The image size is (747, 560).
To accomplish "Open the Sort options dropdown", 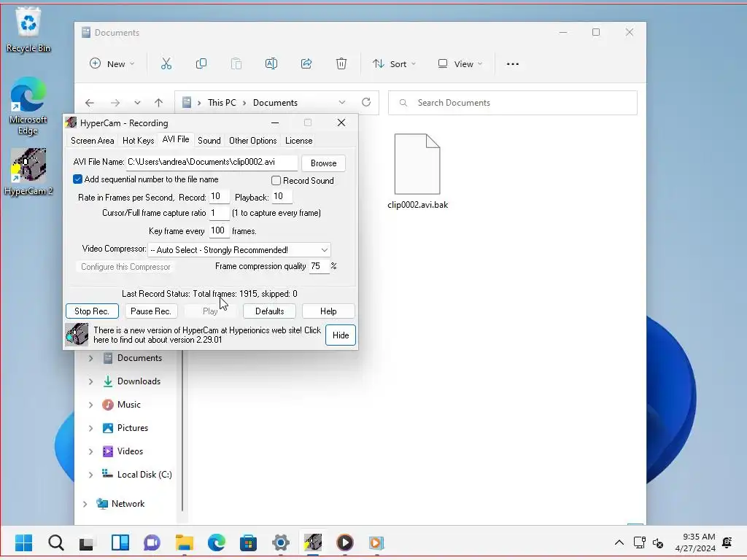I will (395, 64).
